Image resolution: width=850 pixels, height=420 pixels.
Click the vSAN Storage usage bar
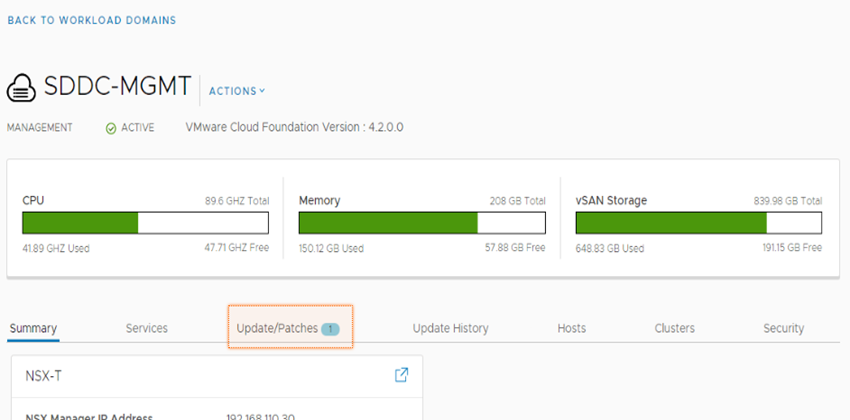(699, 222)
